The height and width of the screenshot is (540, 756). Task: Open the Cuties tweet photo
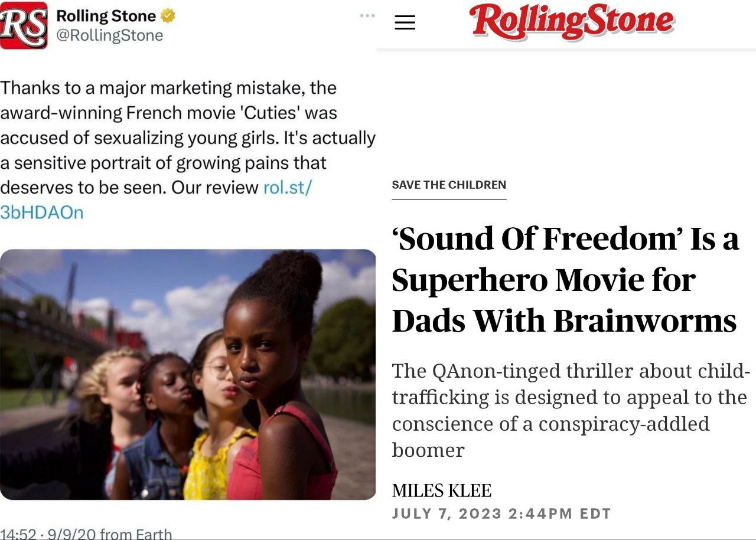pyautogui.click(x=188, y=374)
